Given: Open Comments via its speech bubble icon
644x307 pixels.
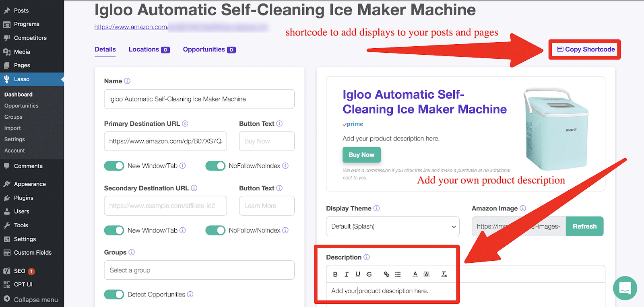Looking at the screenshot, I should point(7,166).
